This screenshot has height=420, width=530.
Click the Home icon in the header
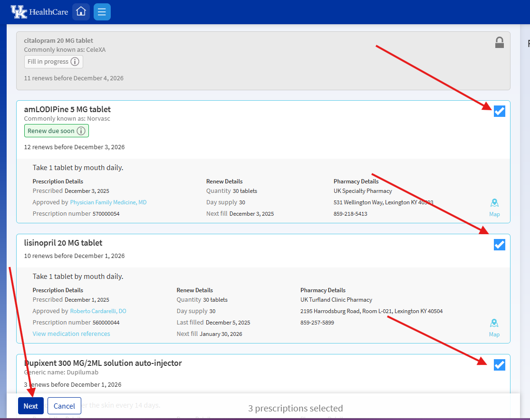point(81,11)
